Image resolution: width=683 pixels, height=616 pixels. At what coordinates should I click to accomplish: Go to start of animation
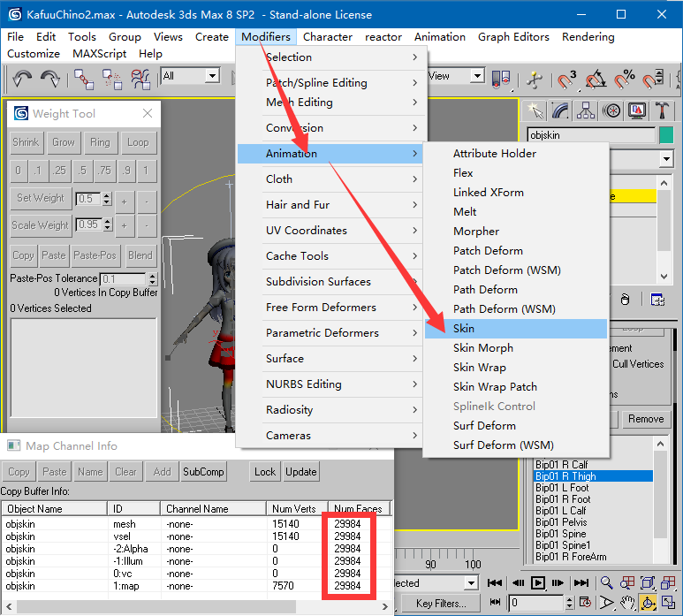495,583
